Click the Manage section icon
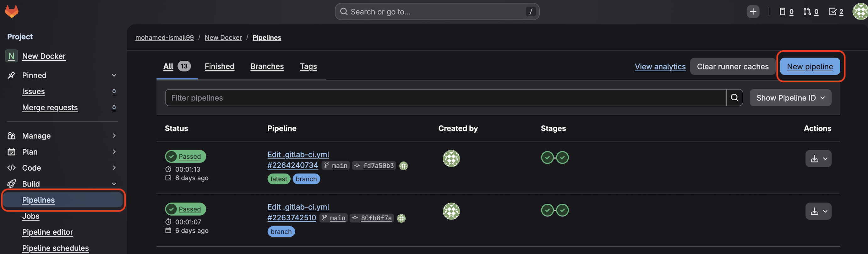 11,135
